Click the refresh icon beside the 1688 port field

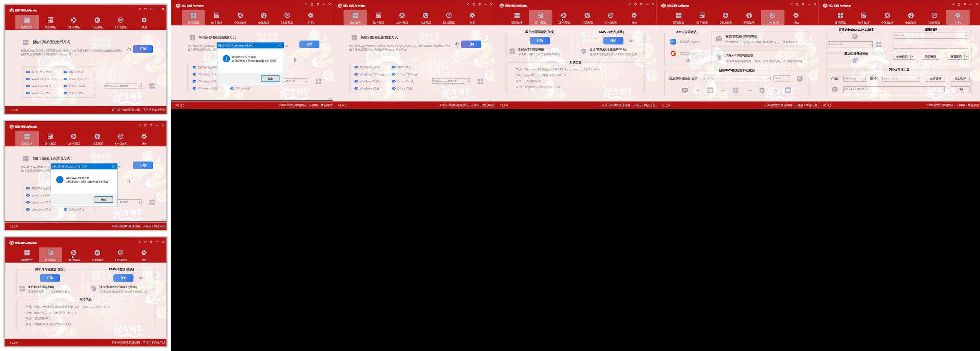point(800,78)
